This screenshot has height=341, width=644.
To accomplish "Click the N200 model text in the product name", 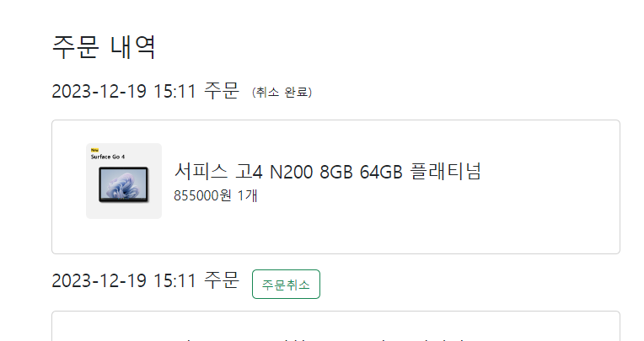I will coord(291,172).
